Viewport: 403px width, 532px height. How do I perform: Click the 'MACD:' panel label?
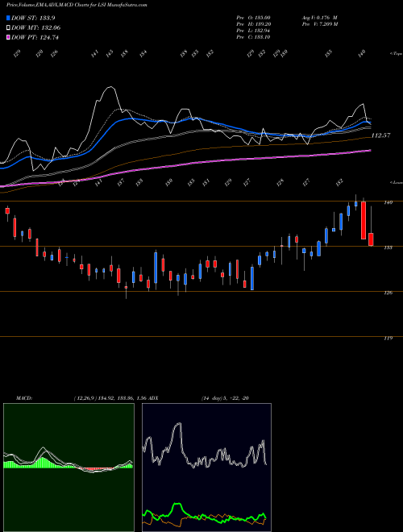click(24, 398)
